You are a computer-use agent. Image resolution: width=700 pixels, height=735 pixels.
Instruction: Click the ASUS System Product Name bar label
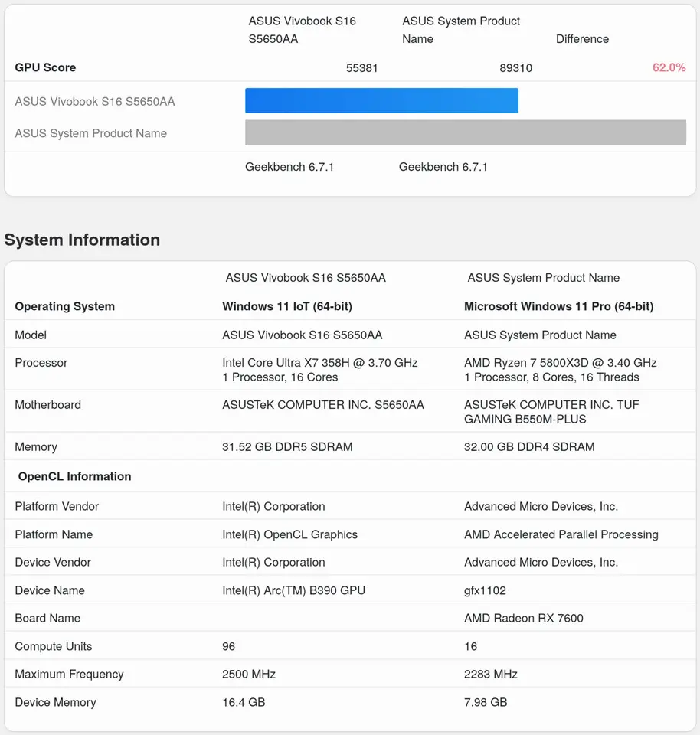[x=90, y=133]
